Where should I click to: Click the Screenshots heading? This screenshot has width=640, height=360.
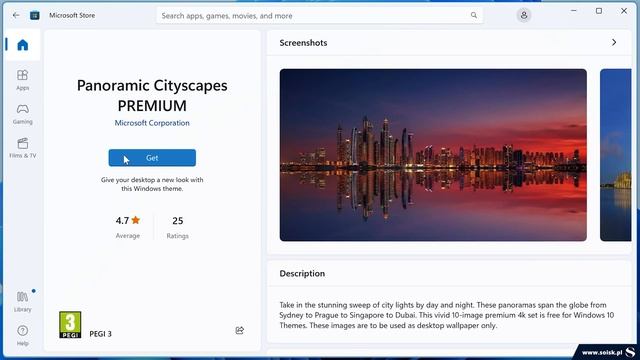pyautogui.click(x=303, y=43)
